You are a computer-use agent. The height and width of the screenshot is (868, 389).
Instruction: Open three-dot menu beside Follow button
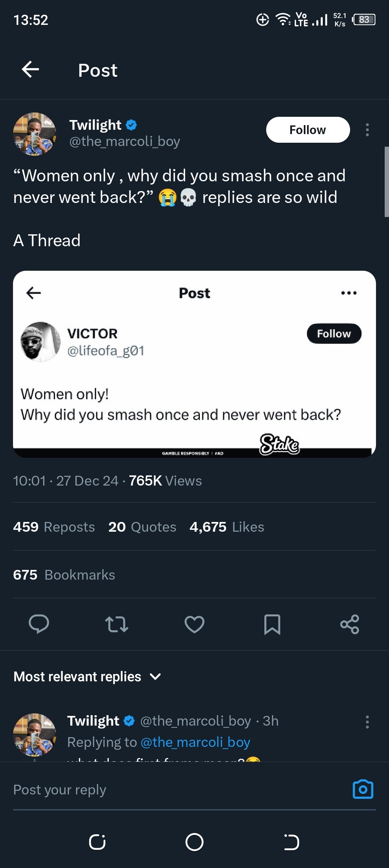(367, 130)
